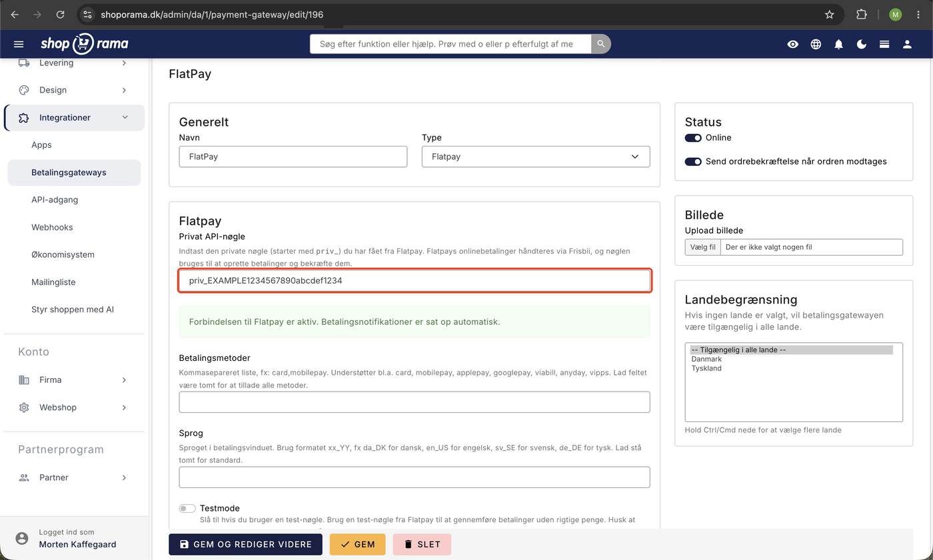The height and width of the screenshot is (560, 933).
Task: Collapse the Integrationer section chevron
Action: pos(125,117)
